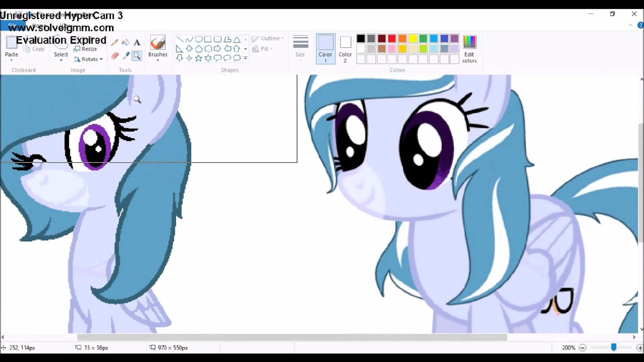The width and height of the screenshot is (644, 362).
Task: Expand the Shapes gallery more arrow
Action: (x=246, y=58)
